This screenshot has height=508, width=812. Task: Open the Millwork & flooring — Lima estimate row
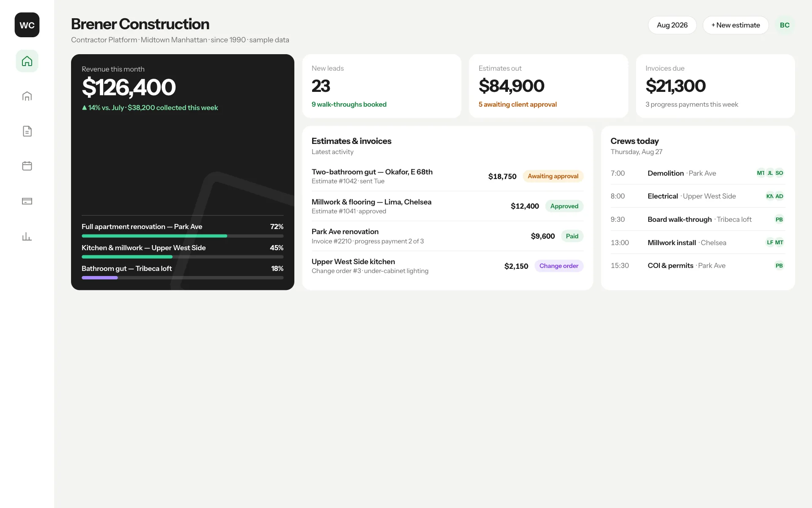pos(447,206)
